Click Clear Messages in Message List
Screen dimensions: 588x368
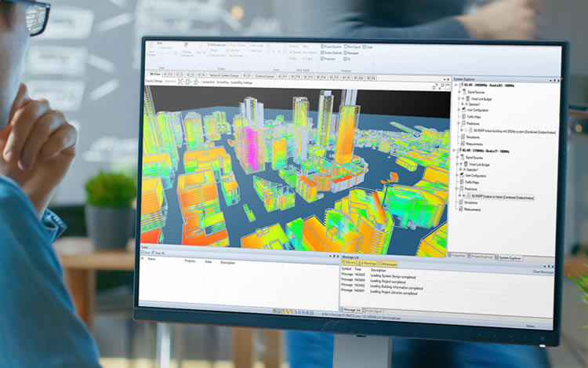point(543,271)
